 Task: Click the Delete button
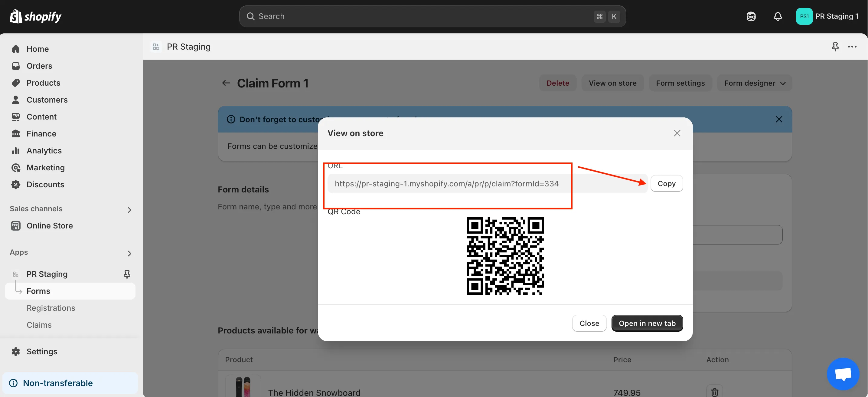click(558, 83)
